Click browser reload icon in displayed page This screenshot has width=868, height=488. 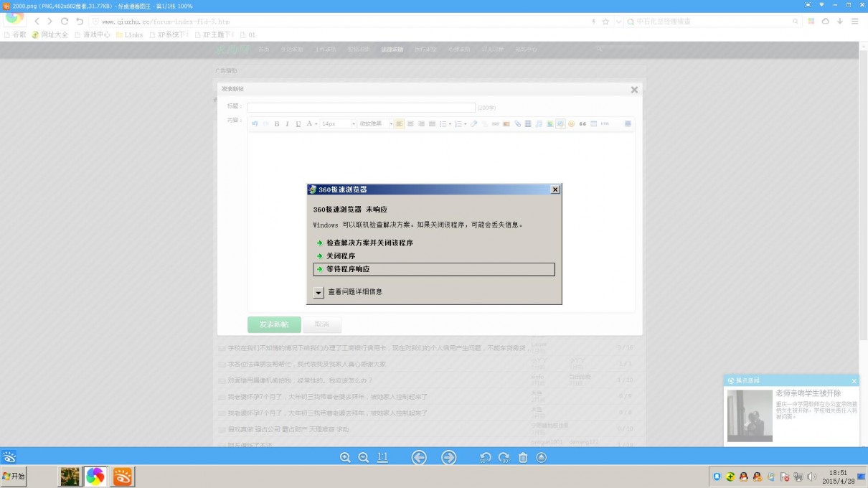pyautogui.click(x=65, y=22)
